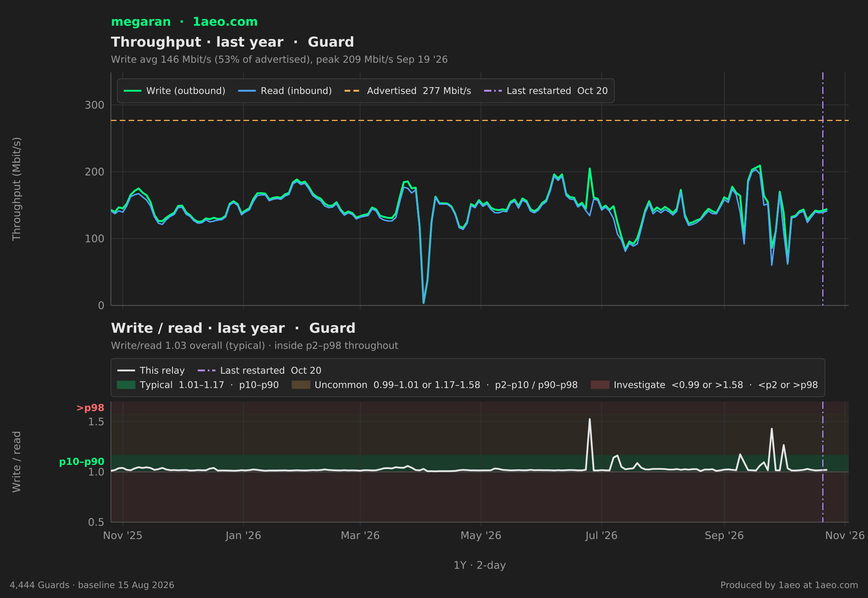The width and height of the screenshot is (868, 598).
Task: Click the Investigate <0.99 or >1.58 legend text
Action: [716, 385]
